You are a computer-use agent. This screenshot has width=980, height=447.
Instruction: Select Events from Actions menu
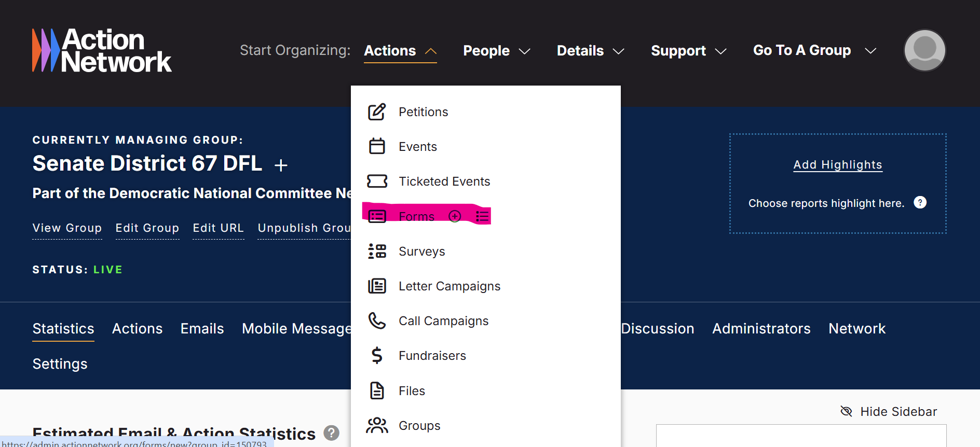coord(418,147)
